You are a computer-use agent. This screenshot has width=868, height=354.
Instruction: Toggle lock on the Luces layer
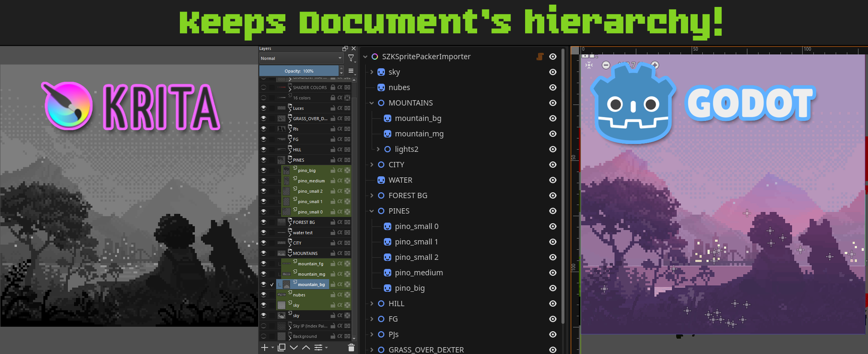(333, 108)
